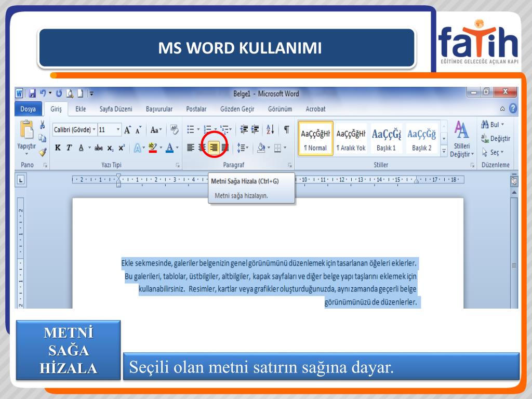532x399 pixels.
Task: Click the Undo arrow icon
Action: click(43, 93)
